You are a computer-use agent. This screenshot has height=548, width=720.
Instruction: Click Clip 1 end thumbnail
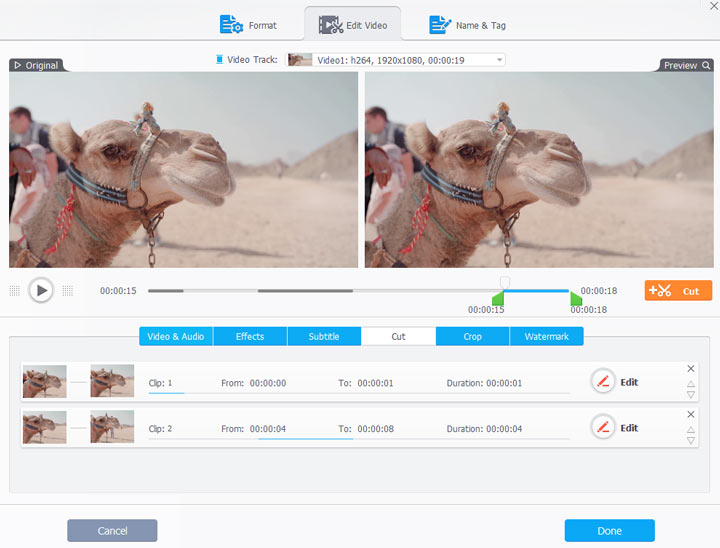point(112,381)
